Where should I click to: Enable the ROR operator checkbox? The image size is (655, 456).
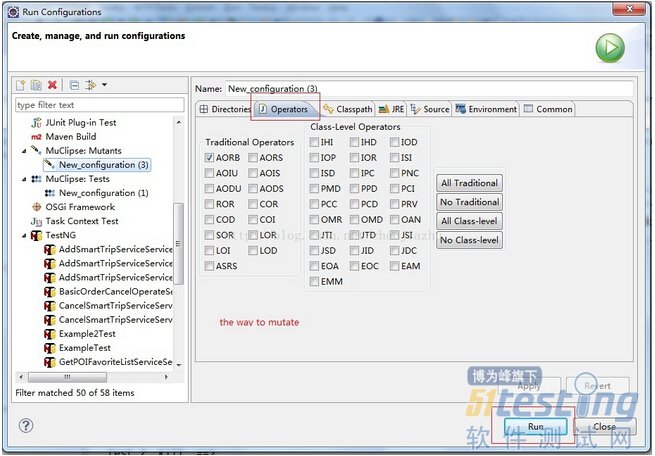(x=209, y=204)
